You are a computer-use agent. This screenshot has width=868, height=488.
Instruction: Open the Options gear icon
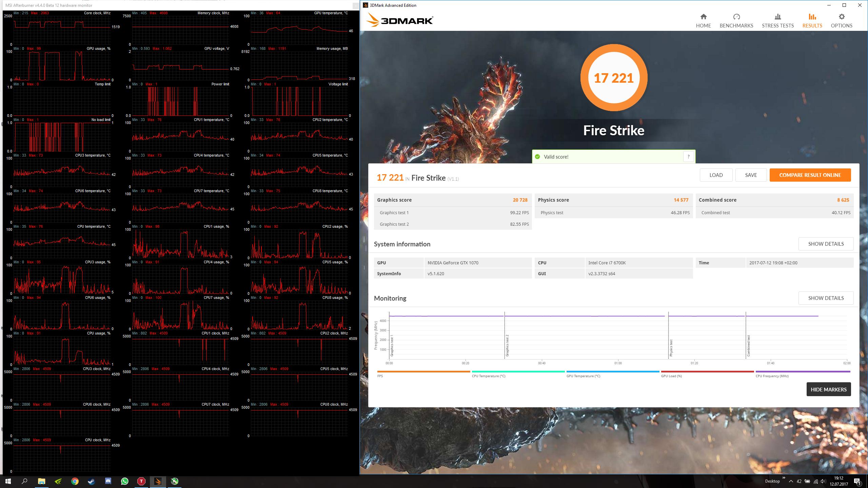click(x=841, y=17)
